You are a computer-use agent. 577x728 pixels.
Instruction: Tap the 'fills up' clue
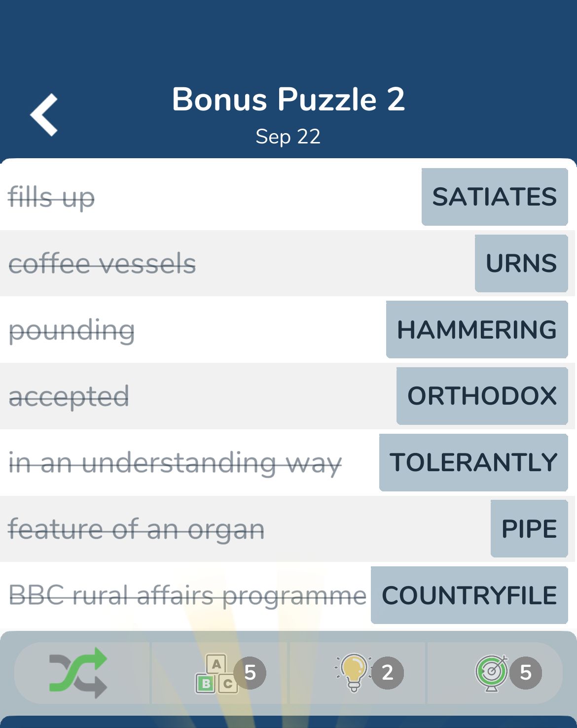click(x=51, y=198)
